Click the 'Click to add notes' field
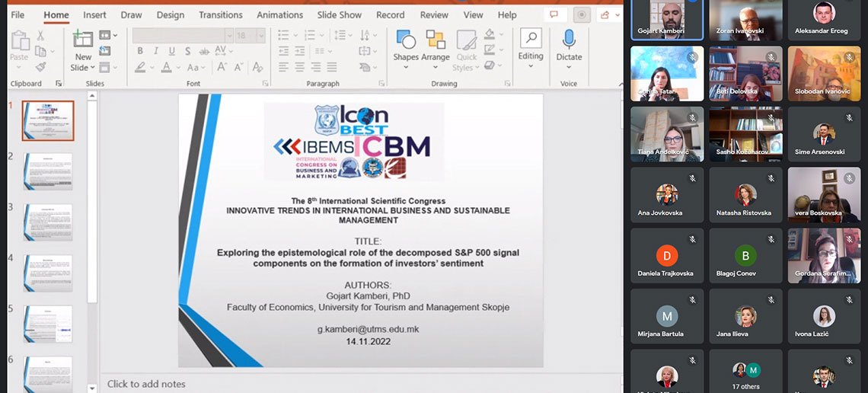868x393 pixels. coord(146,384)
